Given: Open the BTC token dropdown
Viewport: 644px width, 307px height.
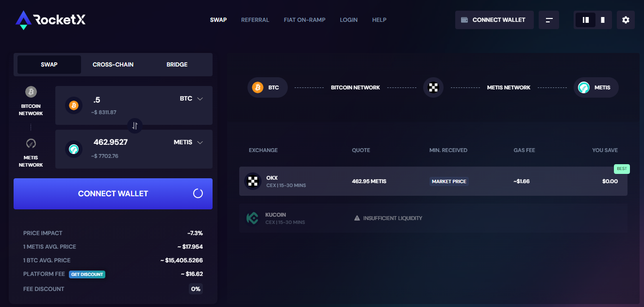Looking at the screenshot, I should [x=191, y=99].
